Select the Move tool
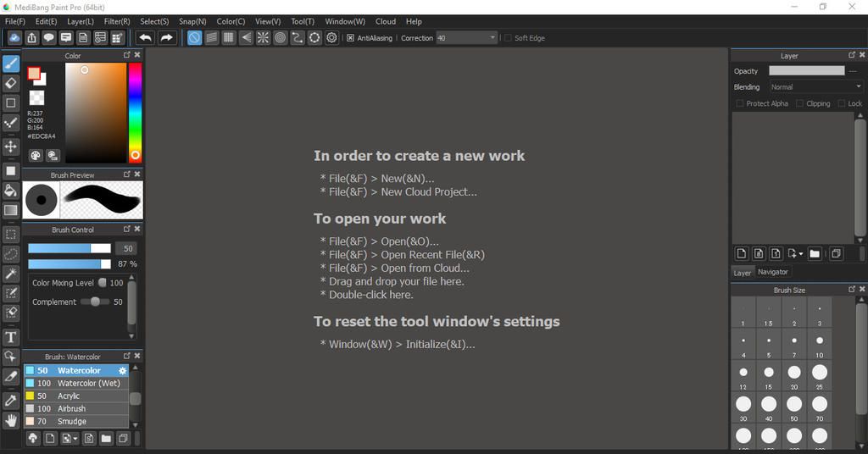Viewport: 868px width, 454px height. pyautogui.click(x=10, y=147)
